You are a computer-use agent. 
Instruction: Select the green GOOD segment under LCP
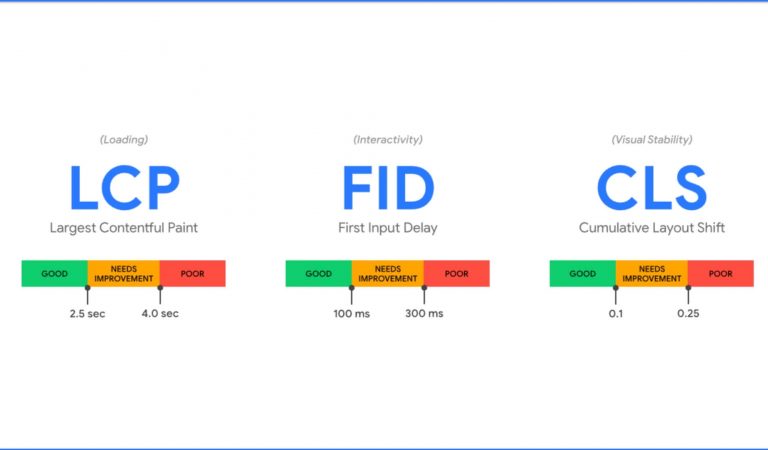(x=54, y=274)
